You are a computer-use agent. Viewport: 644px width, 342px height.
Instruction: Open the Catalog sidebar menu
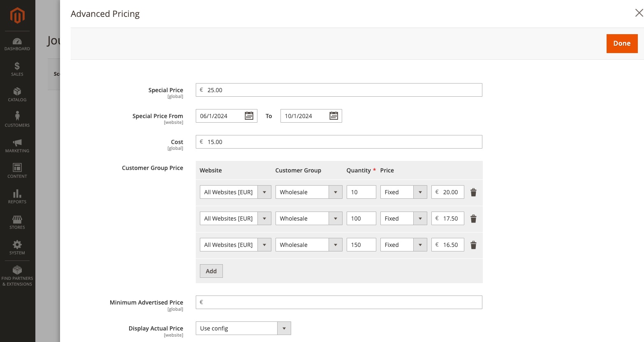[17, 94]
